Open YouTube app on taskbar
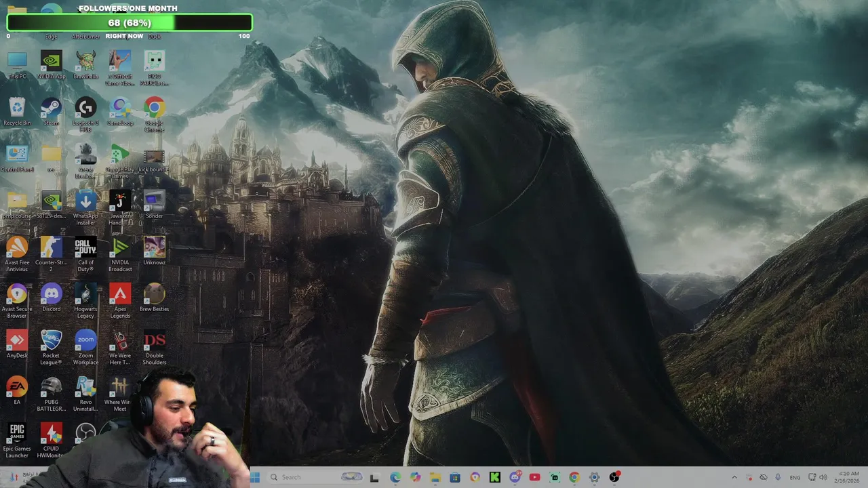 coord(534,477)
